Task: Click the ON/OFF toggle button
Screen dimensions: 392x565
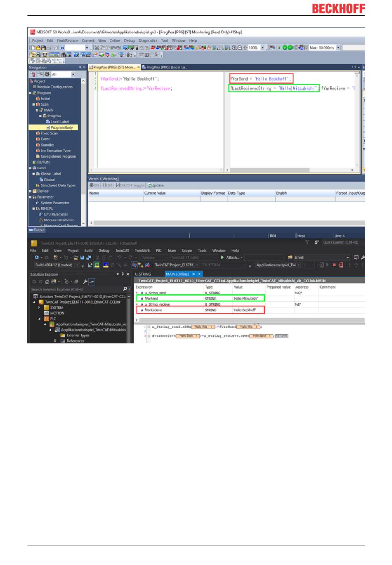Action: 130,185
